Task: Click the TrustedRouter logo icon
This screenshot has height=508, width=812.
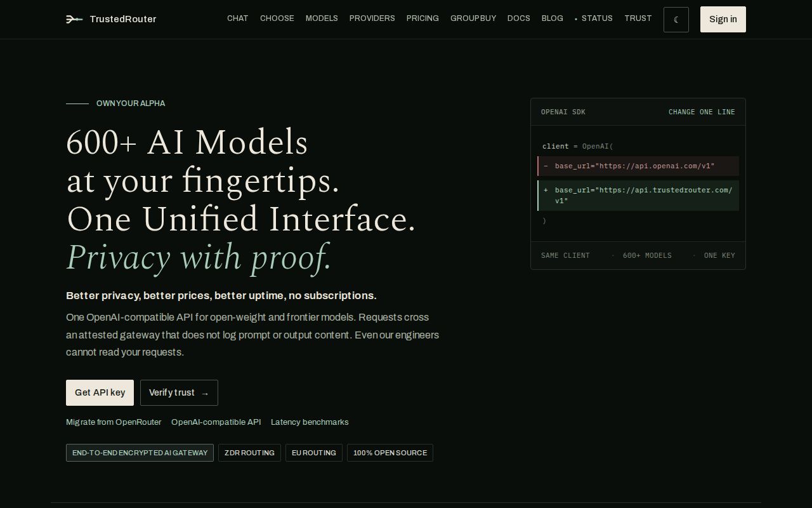Action: coord(74,19)
